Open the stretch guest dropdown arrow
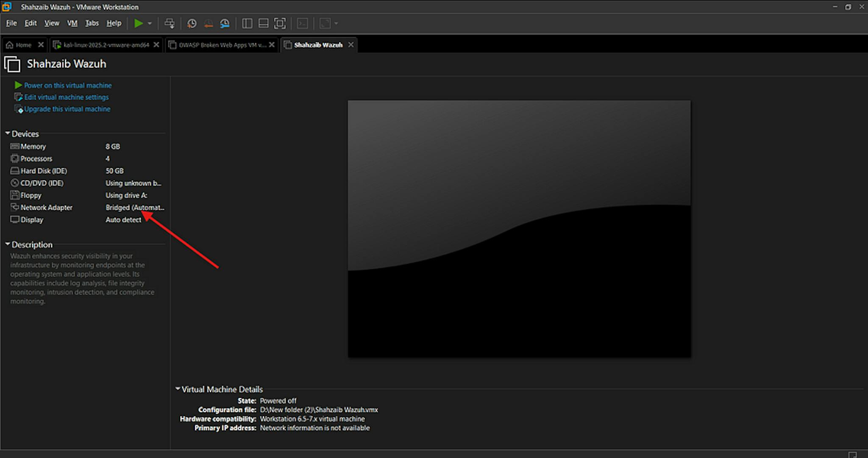 (x=336, y=23)
